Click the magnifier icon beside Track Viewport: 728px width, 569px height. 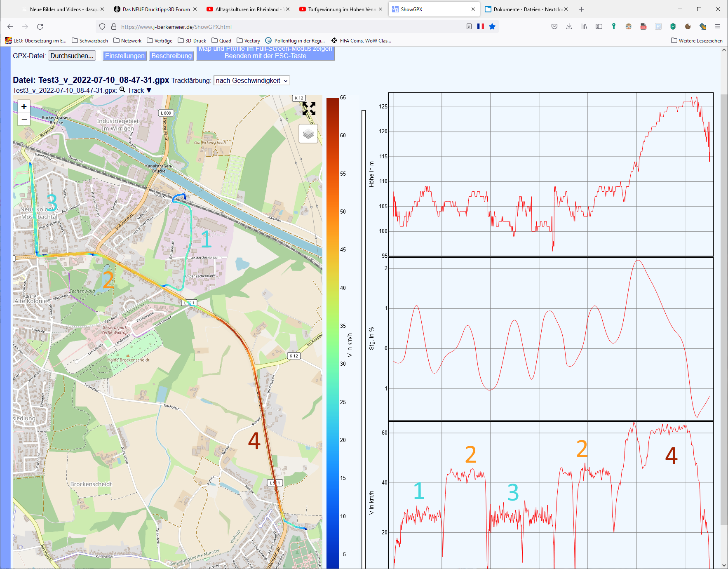click(122, 90)
